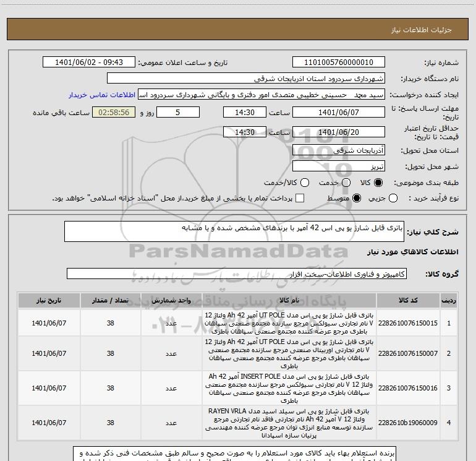476x461 pixels.
Task: Click row 4 product name RAYEN VRLA battery
Action: (x=289, y=423)
